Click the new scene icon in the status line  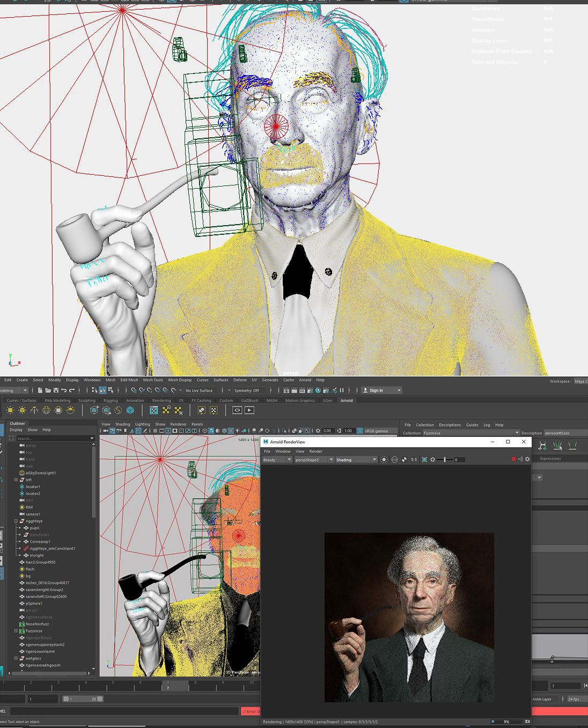(x=40, y=390)
